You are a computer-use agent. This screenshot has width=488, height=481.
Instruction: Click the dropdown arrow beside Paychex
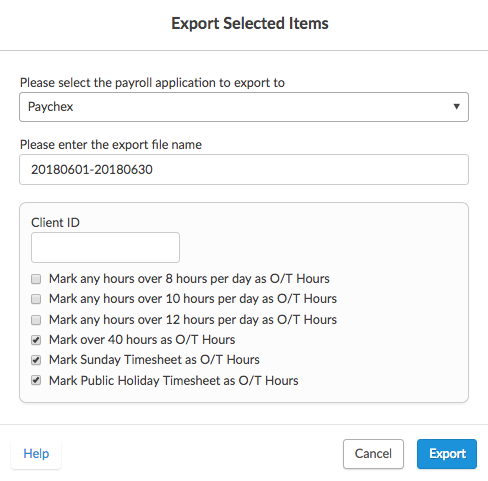456,107
